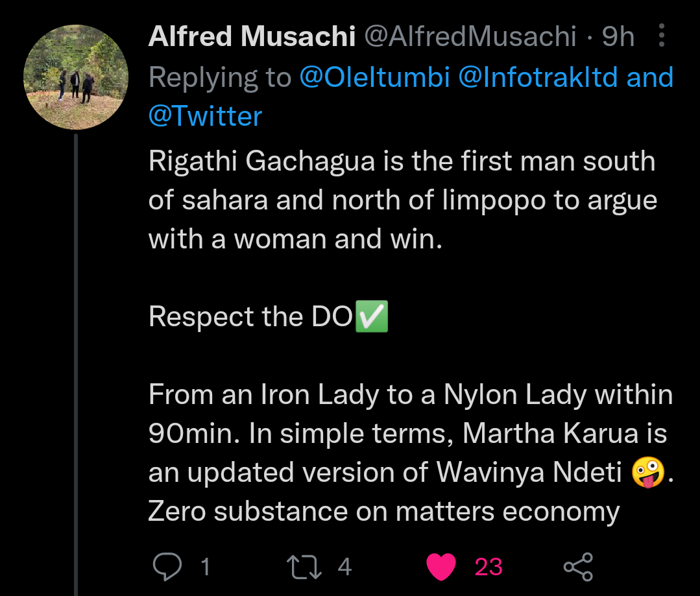Visit the @Infotrakltd mention link
This screenshot has width=700, height=596.
click(x=538, y=77)
